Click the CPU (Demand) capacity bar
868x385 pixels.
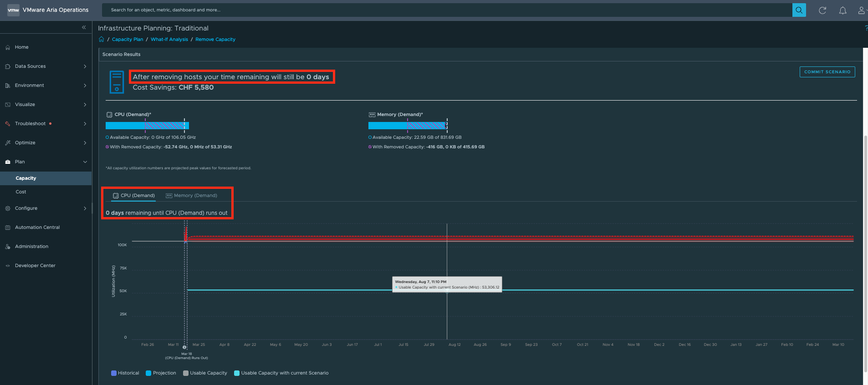[147, 126]
